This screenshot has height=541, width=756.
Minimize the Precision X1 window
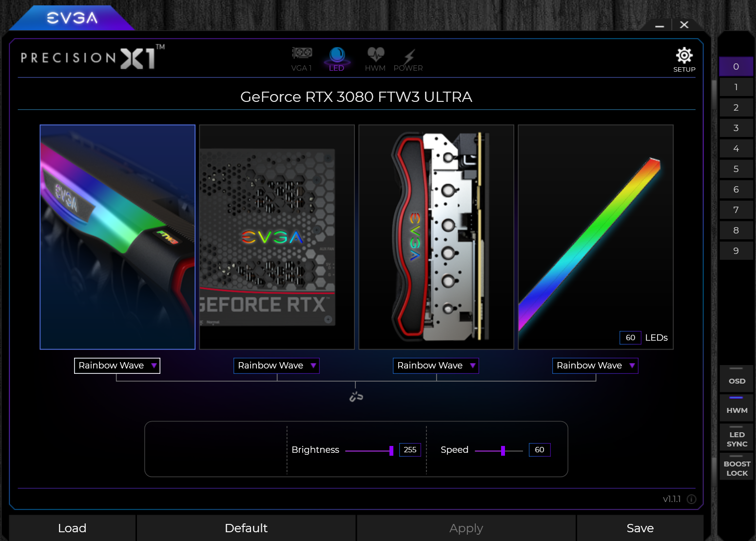click(x=659, y=25)
